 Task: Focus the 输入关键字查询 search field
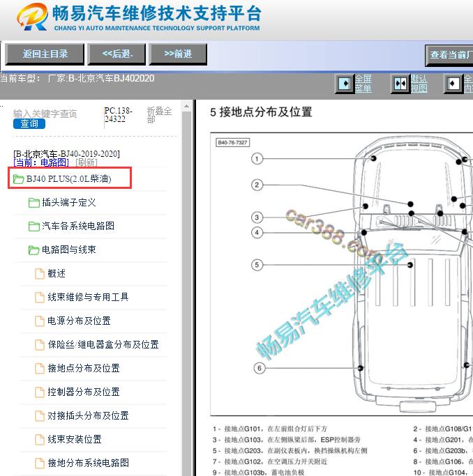[45, 114]
